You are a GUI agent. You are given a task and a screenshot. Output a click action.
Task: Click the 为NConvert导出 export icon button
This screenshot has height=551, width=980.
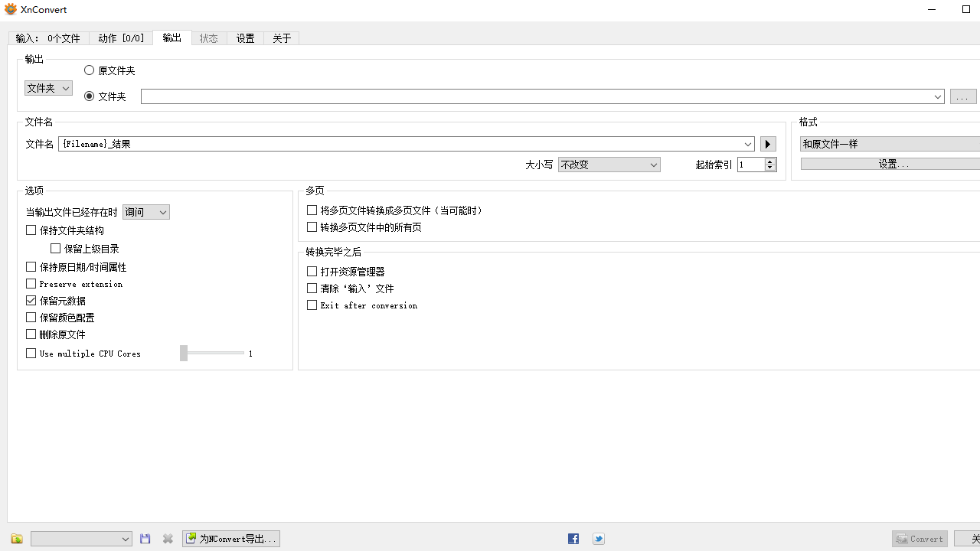230,538
